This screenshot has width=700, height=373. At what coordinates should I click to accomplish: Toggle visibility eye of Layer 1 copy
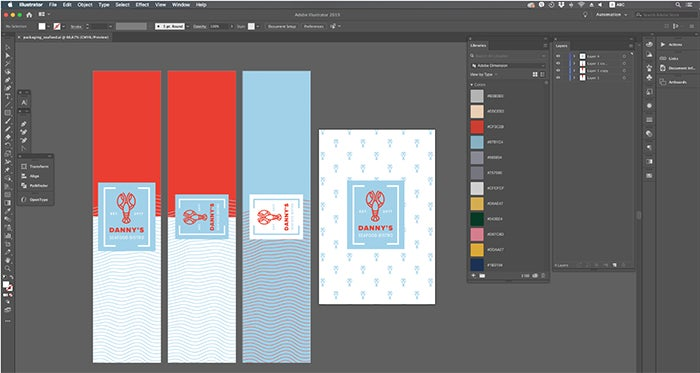[558, 70]
